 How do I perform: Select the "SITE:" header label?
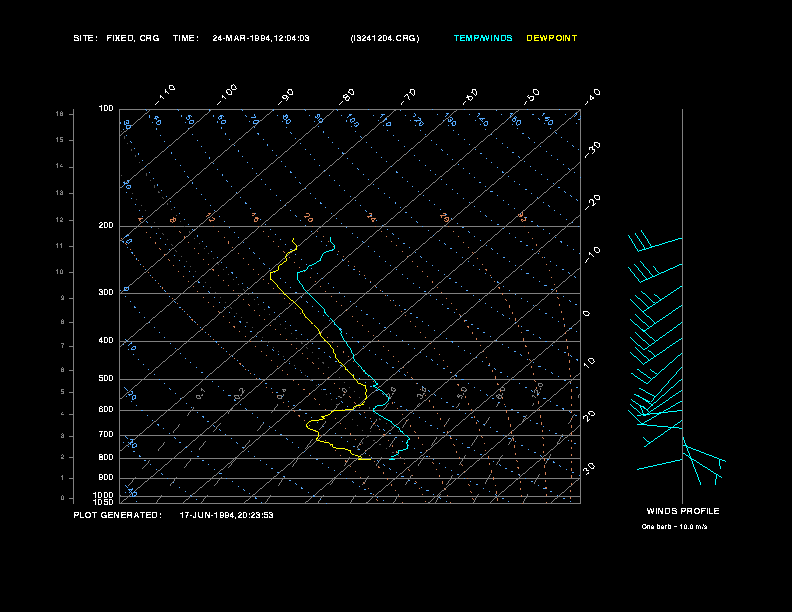click(85, 38)
